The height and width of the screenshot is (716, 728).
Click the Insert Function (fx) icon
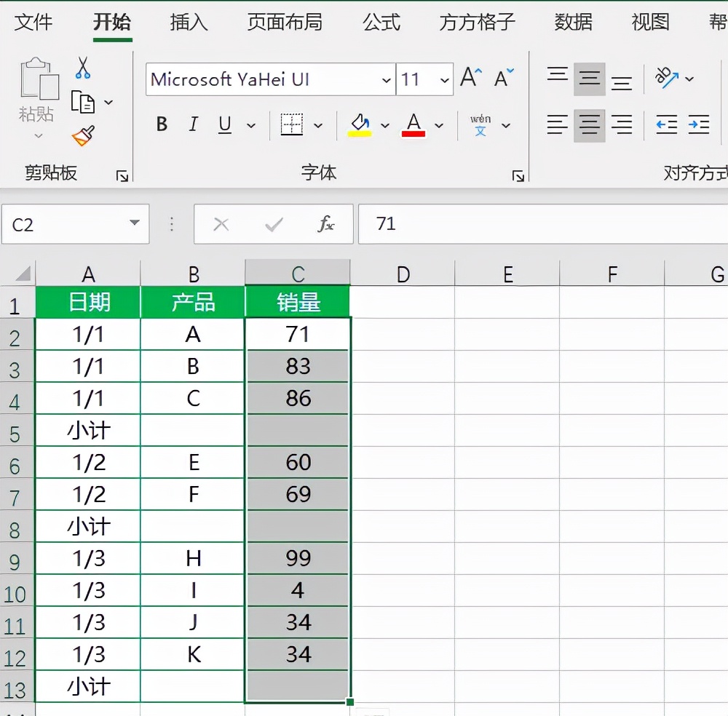[325, 224]
